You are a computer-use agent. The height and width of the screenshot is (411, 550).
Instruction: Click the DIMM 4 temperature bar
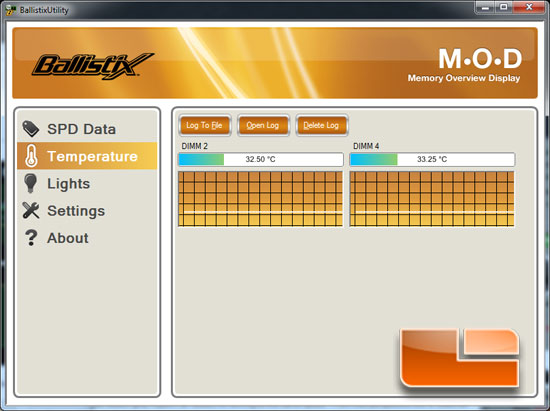[x=432, y=159]
